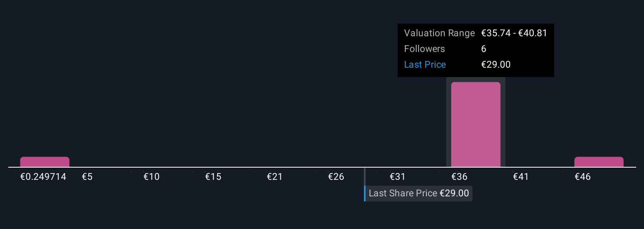
Task: Click the €46 axis label
Action: point(583,177)
